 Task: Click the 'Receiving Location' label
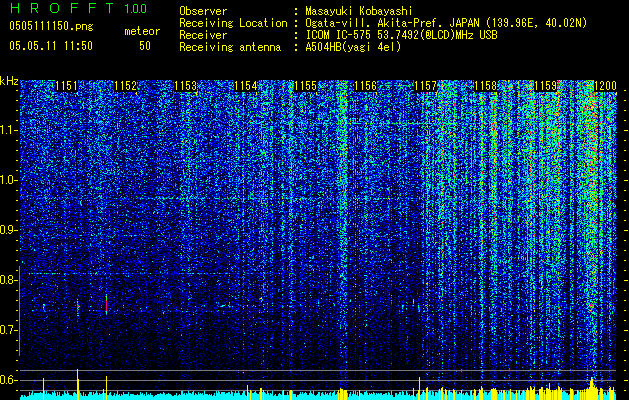tap(233, 23)
